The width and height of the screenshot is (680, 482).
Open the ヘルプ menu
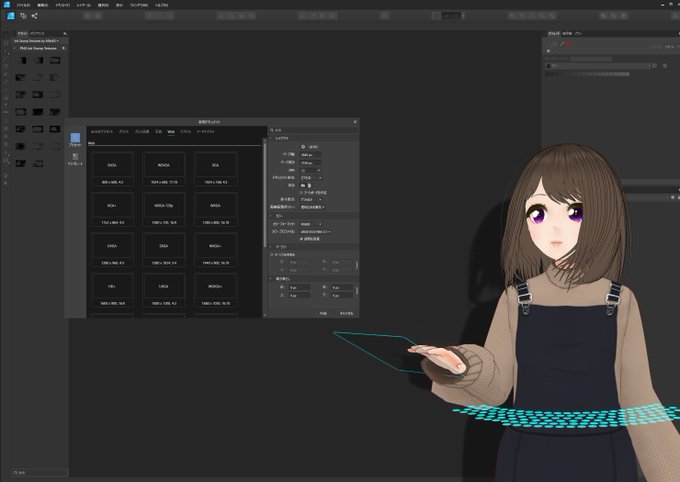161,5
